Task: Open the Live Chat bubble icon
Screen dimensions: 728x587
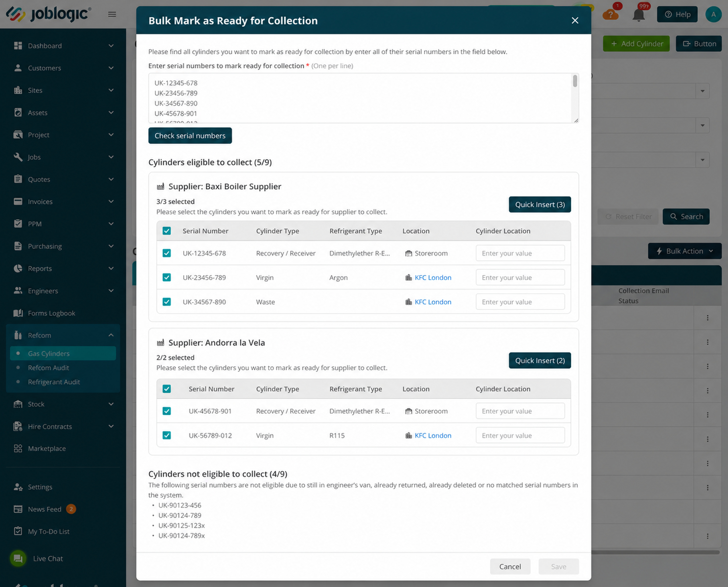Action: point(18,558)
